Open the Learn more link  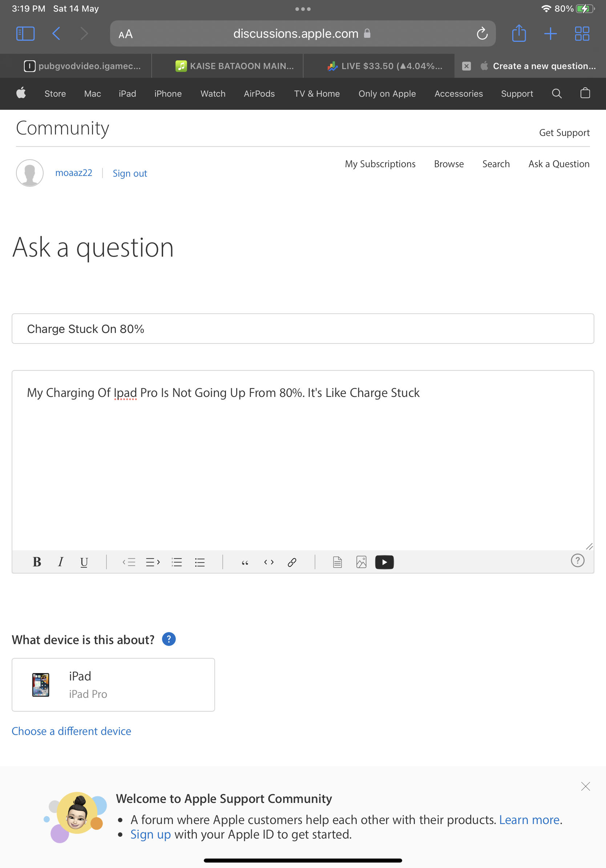[529, 820]
